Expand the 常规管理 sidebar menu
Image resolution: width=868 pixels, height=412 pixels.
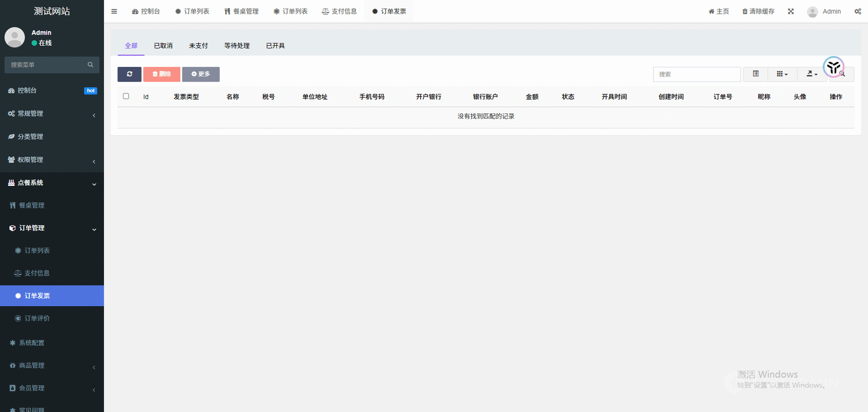[x=52, y=114]
